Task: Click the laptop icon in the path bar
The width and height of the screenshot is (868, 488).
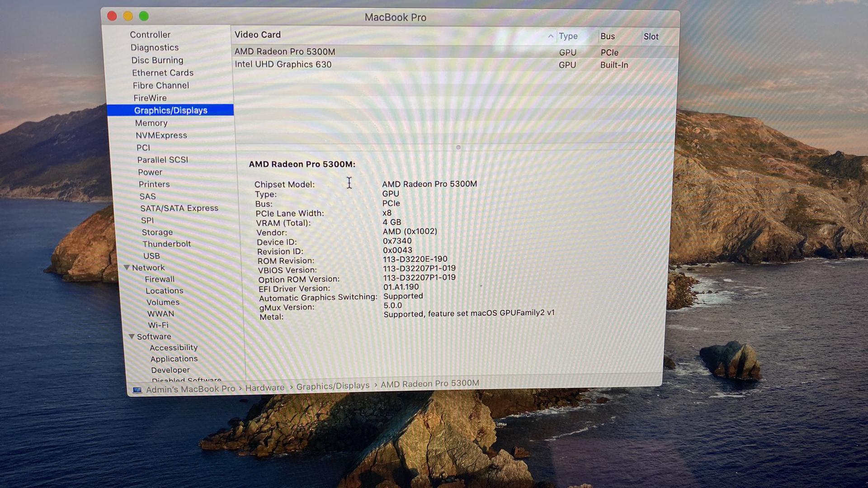Action: point(137,389)
